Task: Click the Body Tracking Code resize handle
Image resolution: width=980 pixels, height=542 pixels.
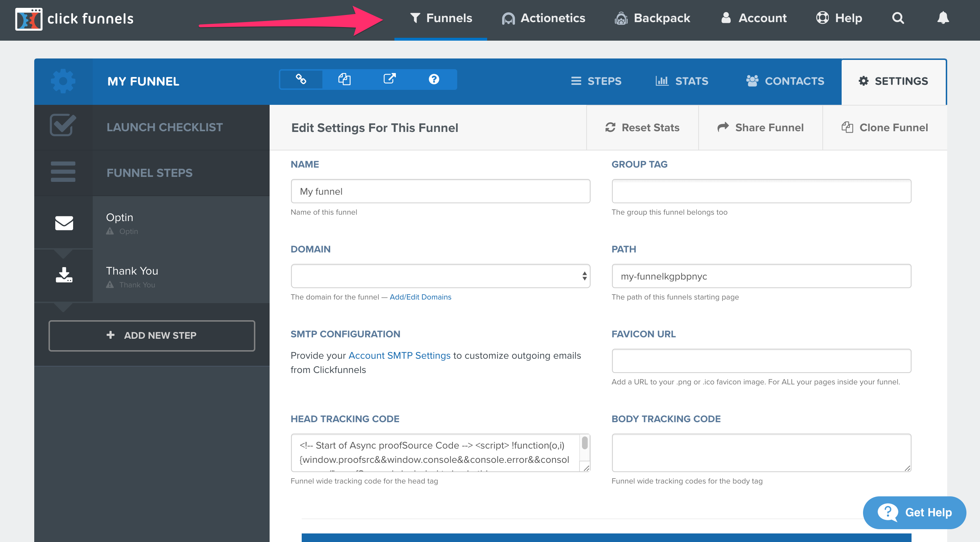Action: pyautogui.click(x=907, y=467)
